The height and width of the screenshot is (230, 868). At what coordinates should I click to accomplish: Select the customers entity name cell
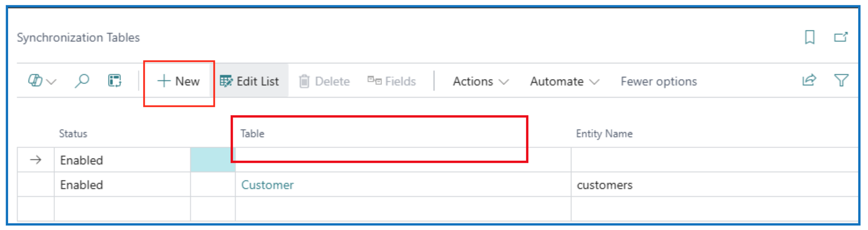(604, 185)
